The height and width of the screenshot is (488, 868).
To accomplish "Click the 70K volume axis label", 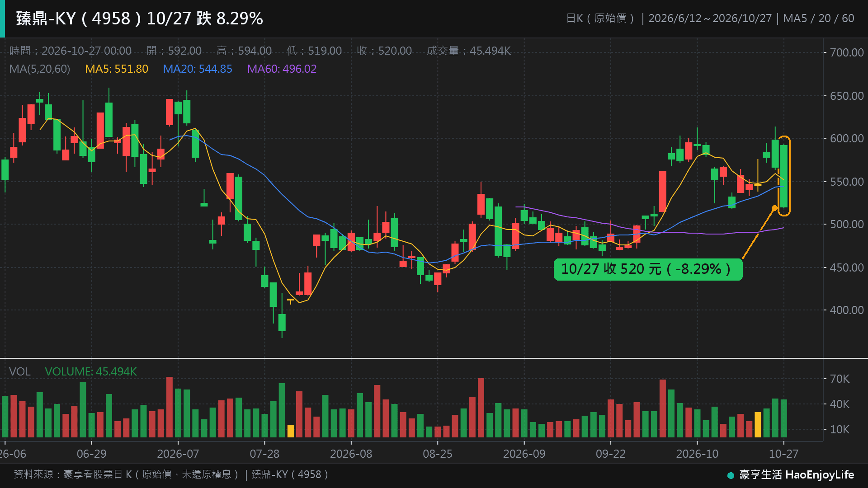I will point(840,379).
